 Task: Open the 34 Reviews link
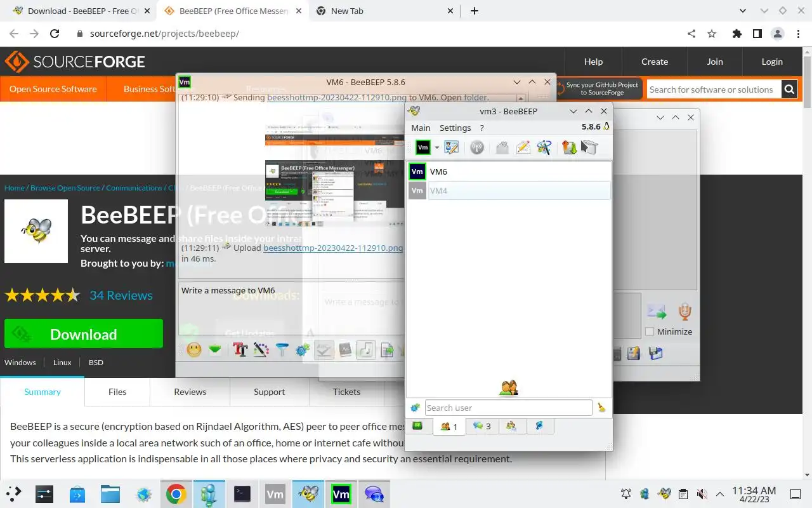[x=121, y=295]
